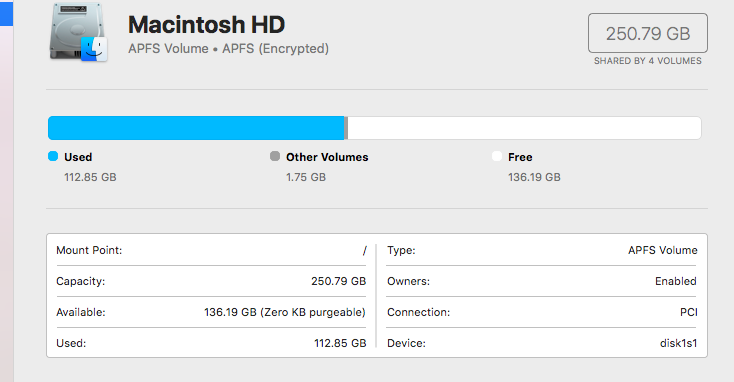Click the Enabled owners value
The height and width of the screenshot is (382, 734).
pyautogui.click(x=675, y=281)
